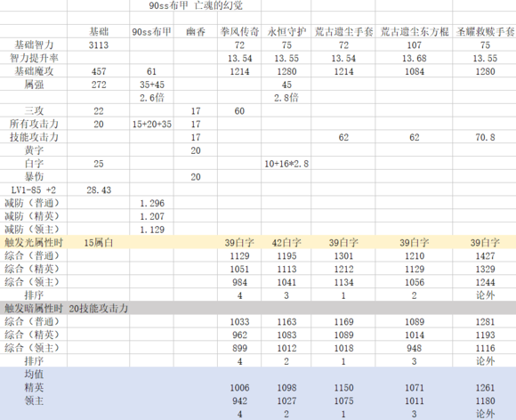Screen dimensions: 516x420
Task: Click the 1427 value under 圣耀救赎手套
Action: pos(485,255)
